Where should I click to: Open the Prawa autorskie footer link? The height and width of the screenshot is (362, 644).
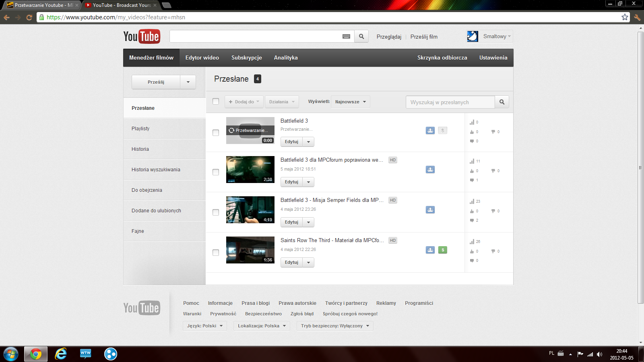point(297,303)
